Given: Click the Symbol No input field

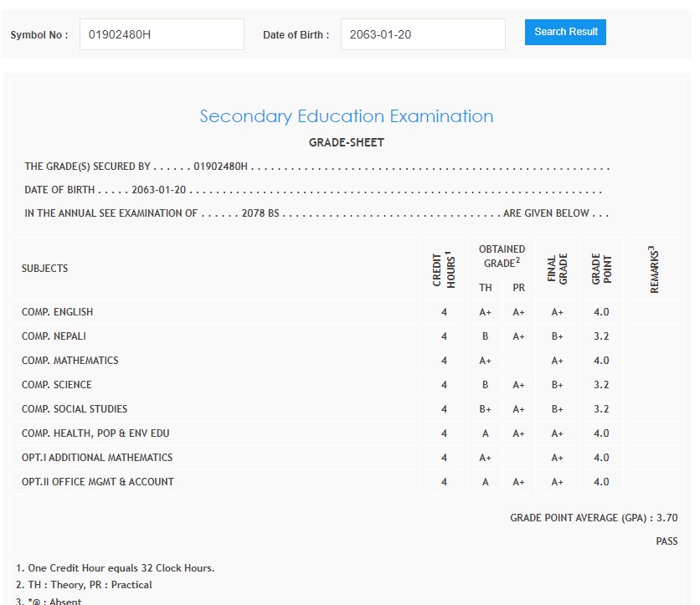Looking at the screenshot, I should point(162,34).
